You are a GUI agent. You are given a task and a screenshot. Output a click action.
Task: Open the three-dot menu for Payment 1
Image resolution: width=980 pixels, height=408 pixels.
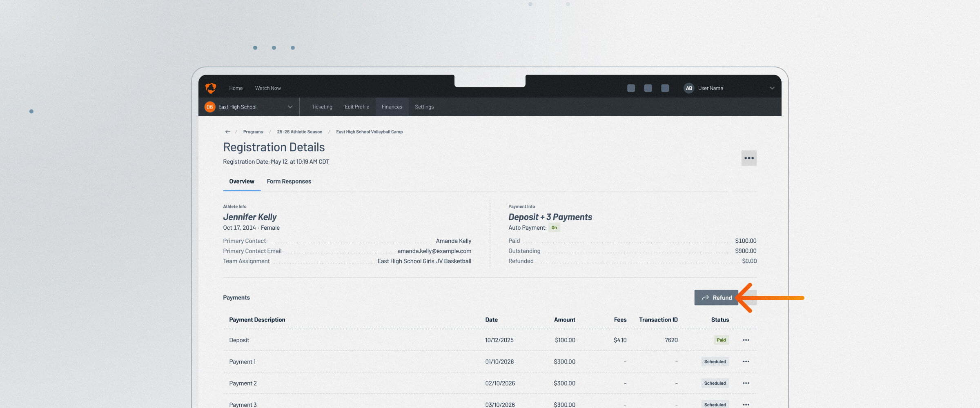point(746,361)
